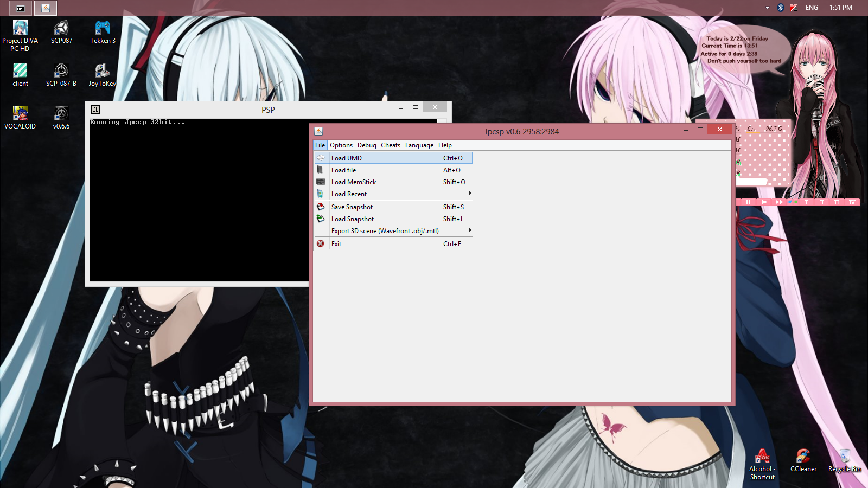Open the Cheats menu
Viewport: 868px width, 488px height.
[x=391, y=145]
